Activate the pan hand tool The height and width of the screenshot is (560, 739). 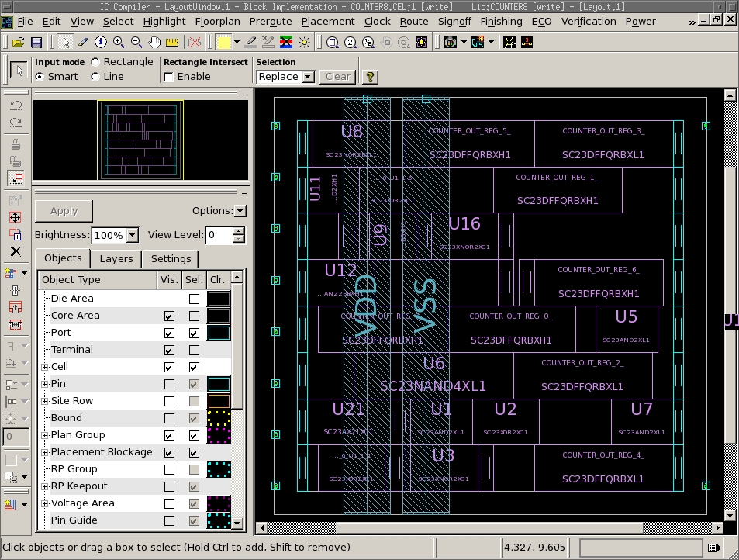(154, 42)
